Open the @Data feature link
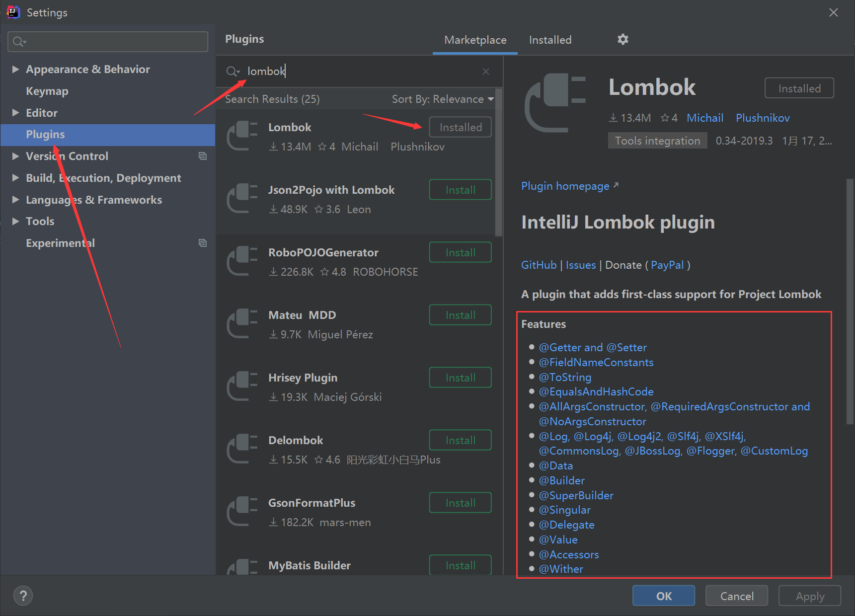The width and height of the screenshot is (855, 616). (x=556, y=465)
